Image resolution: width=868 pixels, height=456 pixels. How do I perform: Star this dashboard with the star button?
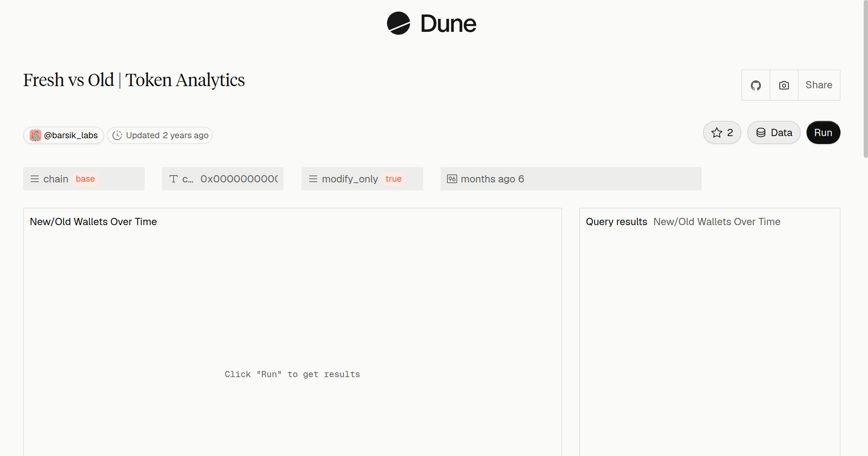tap(722, 132)
